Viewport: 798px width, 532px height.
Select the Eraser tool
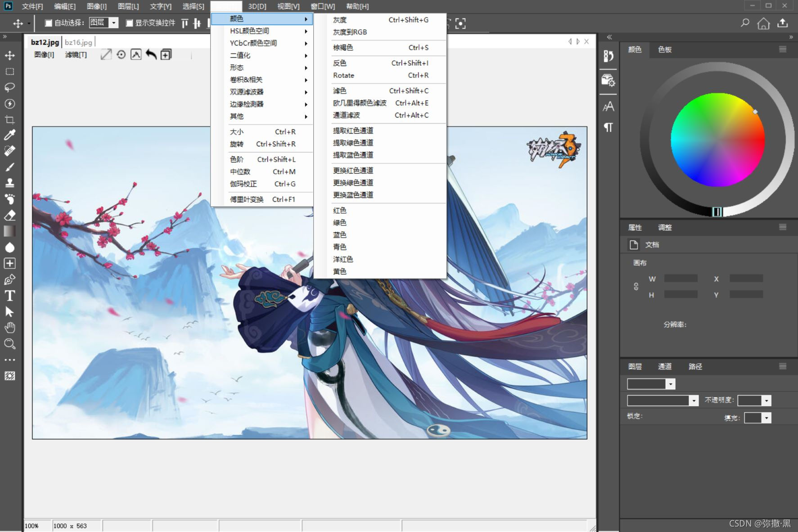(9, 215)
